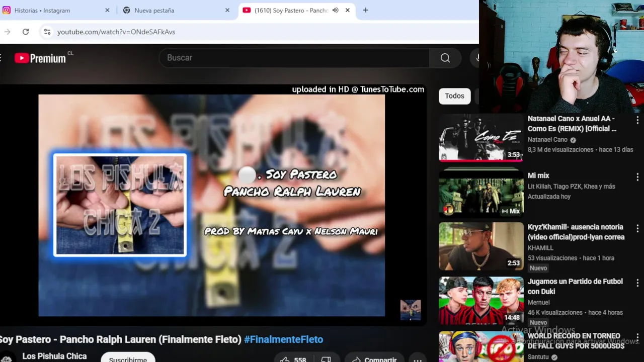The image size is (644, 362).
Task: Click the video title Soy Pastero
Action: point(120,339)
